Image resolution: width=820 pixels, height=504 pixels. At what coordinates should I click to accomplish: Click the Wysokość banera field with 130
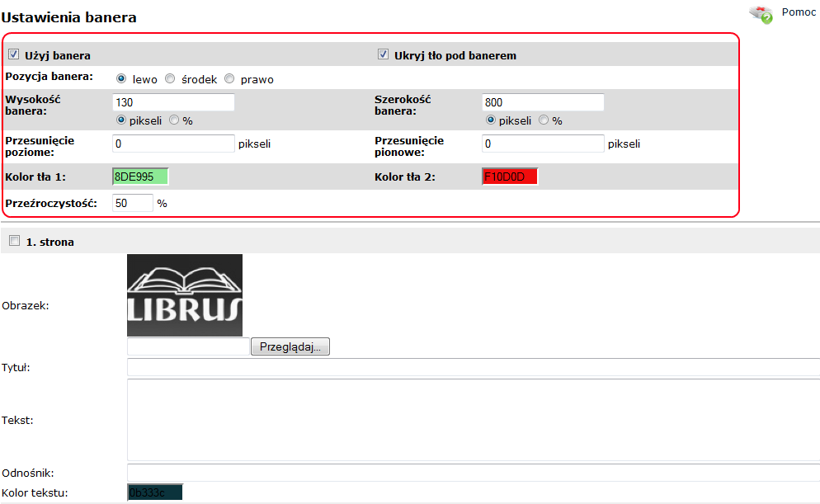[x=173, y=102]
